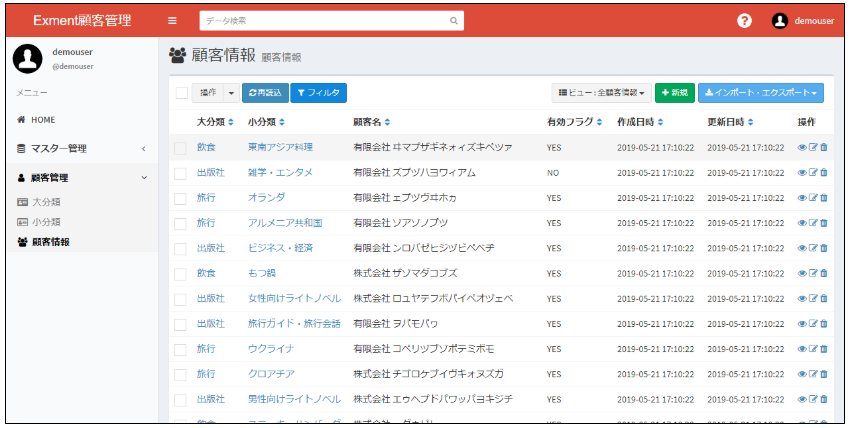Select HOME in the sidebar menu
The height and width of the screenshot is (428, 851).
(x=42, y=119)
